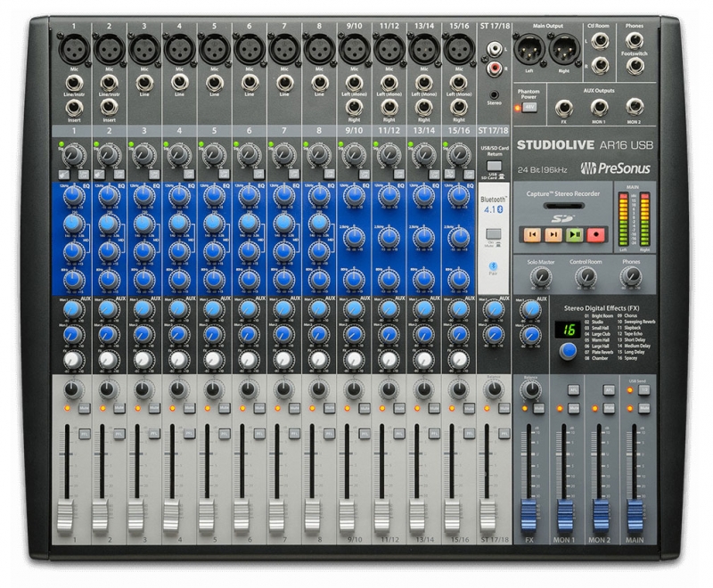
Task: Toggle the USB/SD Card Return button
Action: [x=494, y=166]
